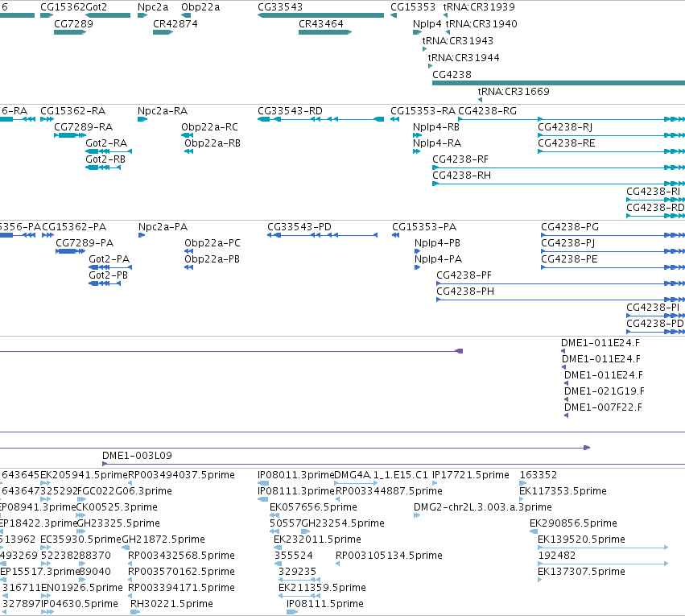The height and width of the screenshot is (616, 685).
Task: Select the CG33543-RD transcript label
Action: (x=290, y=111)
